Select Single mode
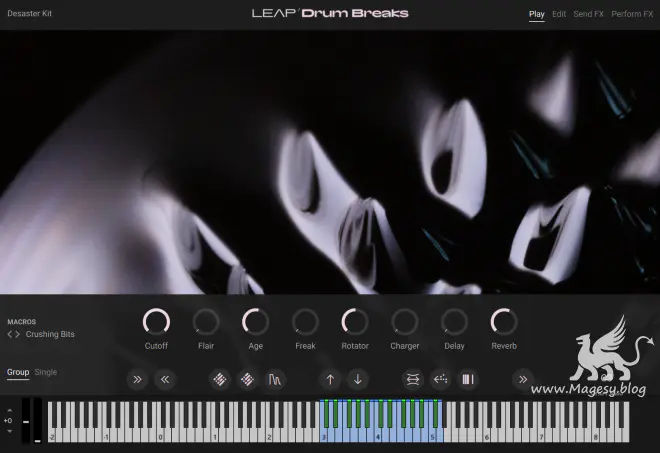Image resolution: width=660 pixels, height=453 pixels. coord(46,372)
